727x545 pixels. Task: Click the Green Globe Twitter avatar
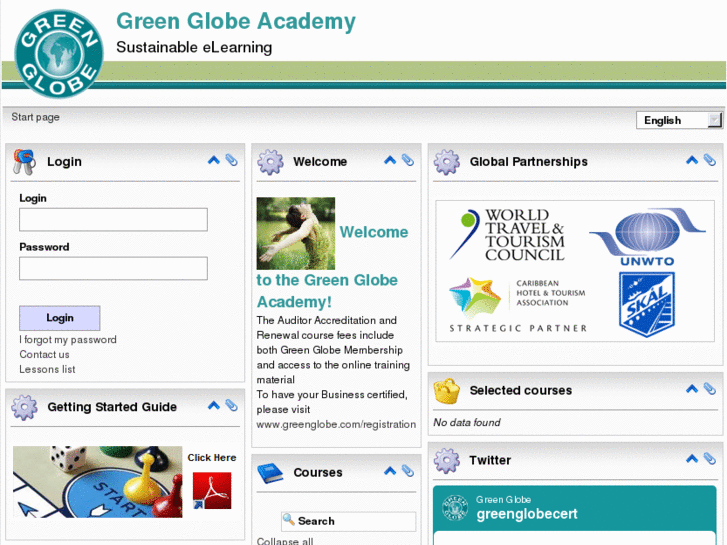tap(454, 508)
